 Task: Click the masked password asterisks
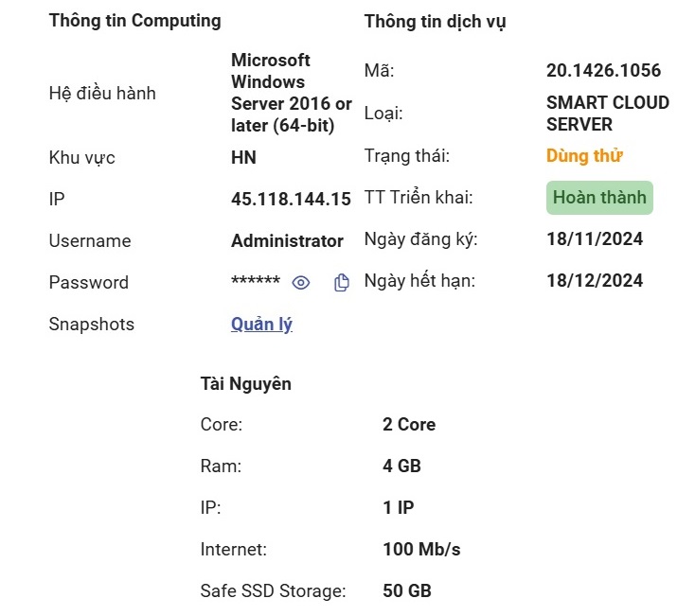[x=256, y=281]
